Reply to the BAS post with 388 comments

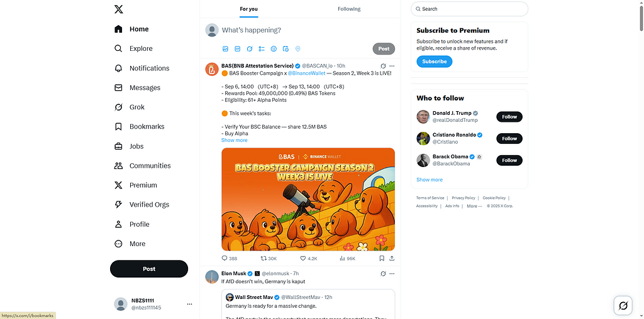(x=225, y=258)
